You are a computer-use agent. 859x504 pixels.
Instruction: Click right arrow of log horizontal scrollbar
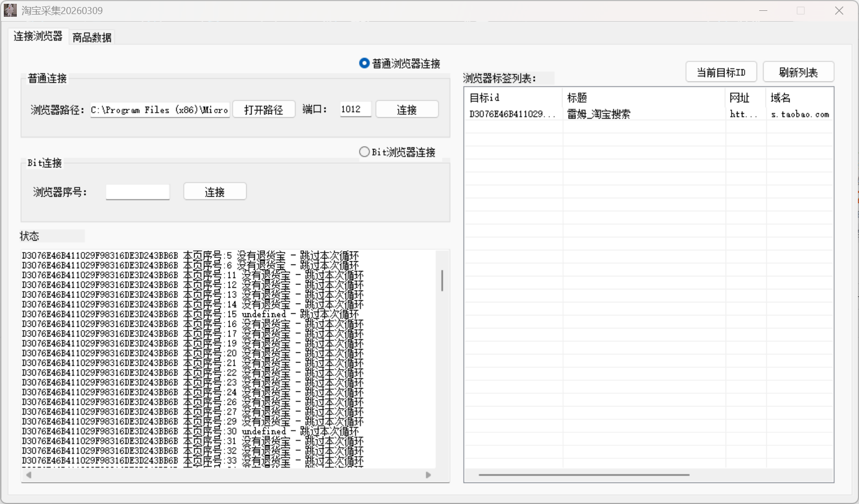pyautogui.click(x=428, y=475)
